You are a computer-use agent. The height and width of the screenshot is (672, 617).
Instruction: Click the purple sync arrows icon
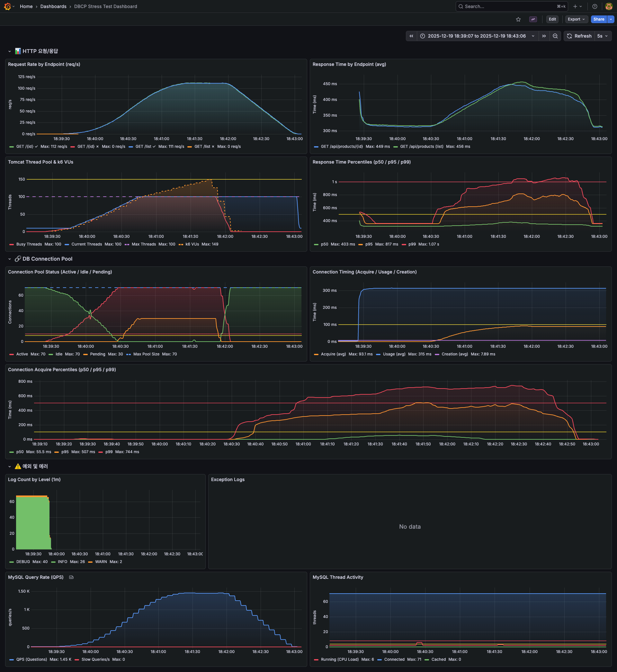(533, 19)
